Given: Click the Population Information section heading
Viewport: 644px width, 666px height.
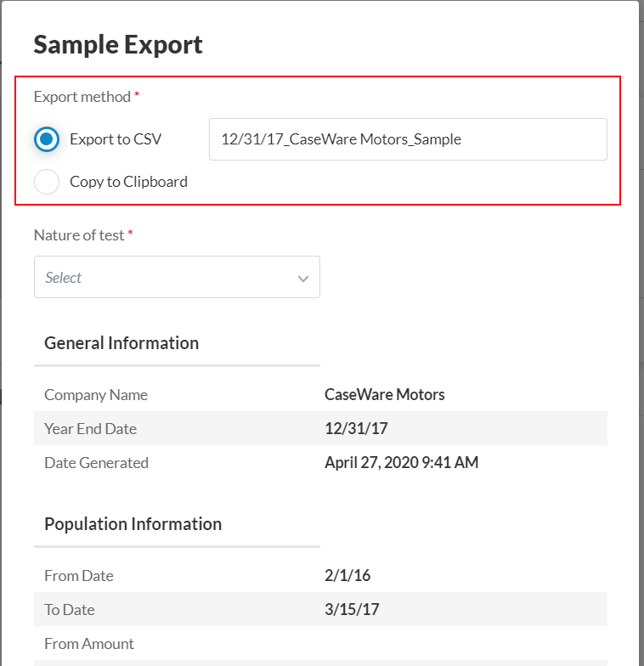Looking at the screenshot, I should [x=133, y=524].
